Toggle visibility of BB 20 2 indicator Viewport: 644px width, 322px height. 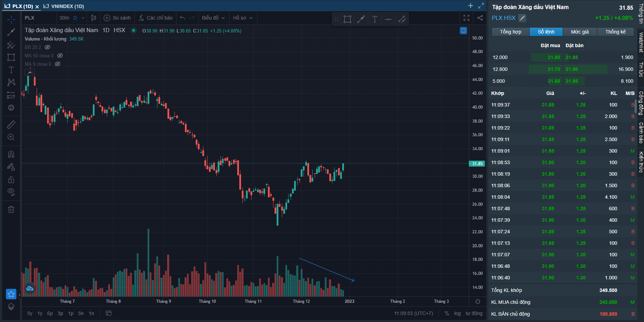(47, 47)
